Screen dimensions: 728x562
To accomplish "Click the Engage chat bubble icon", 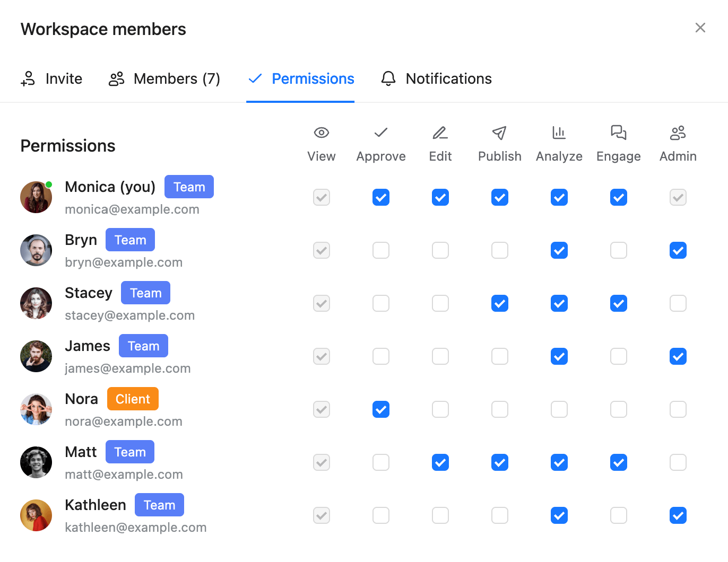I will point(618,133).
